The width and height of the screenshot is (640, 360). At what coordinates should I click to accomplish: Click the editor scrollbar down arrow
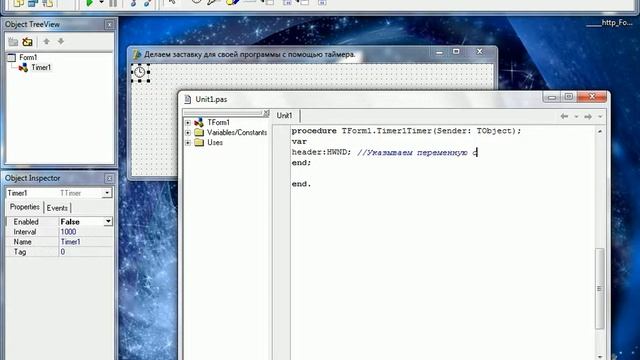point(600,357)
